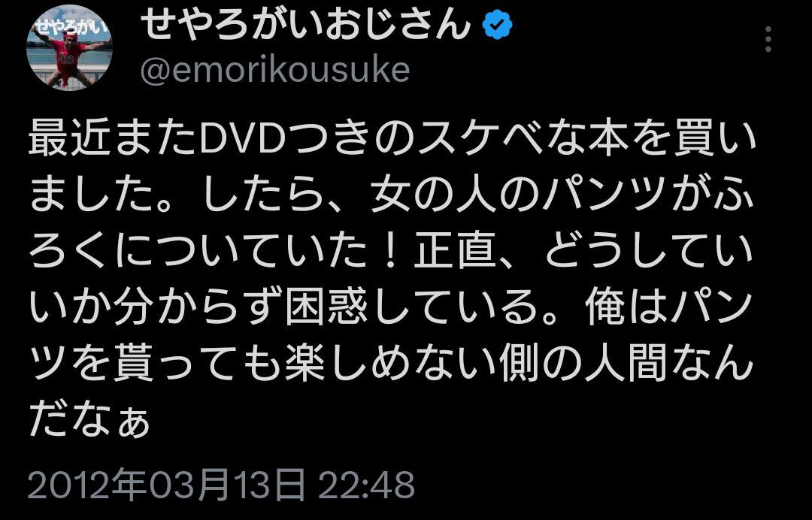Image resolution: width=812 pixels, height=520 pixels.
Task: Select the word 最近 starting the tweet
Action: pos(69,139)
